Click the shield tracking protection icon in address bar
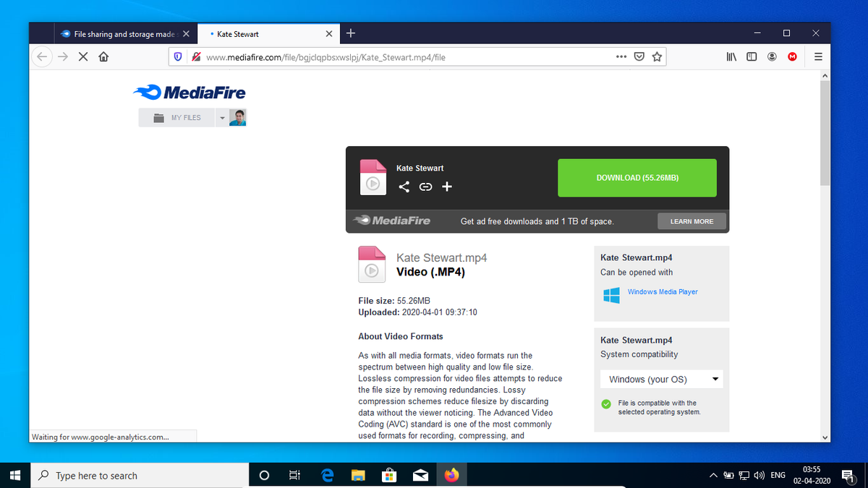 (178, 56)
